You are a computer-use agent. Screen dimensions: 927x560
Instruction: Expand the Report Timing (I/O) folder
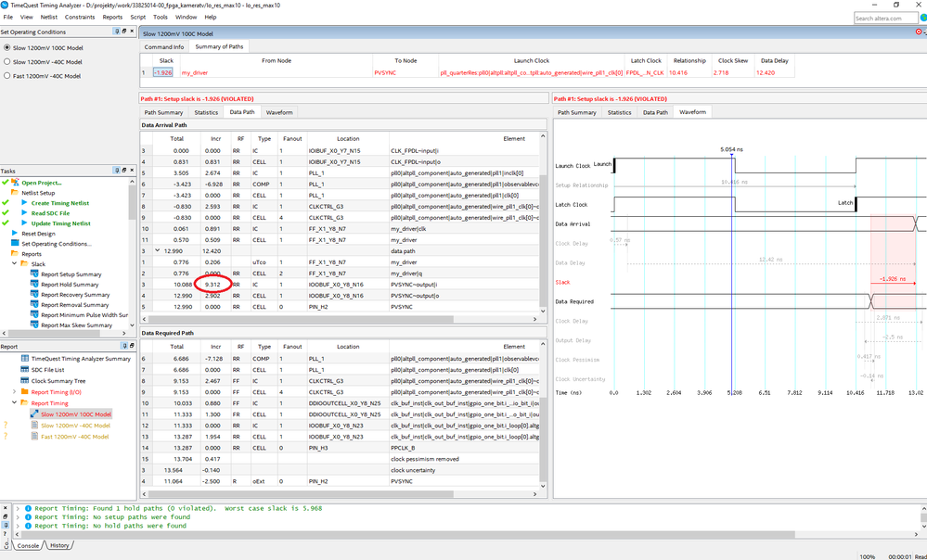tap(13, 392)
